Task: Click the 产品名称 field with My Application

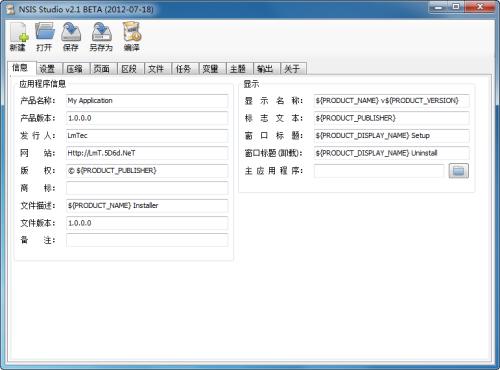Action: (x=147, y=101)
